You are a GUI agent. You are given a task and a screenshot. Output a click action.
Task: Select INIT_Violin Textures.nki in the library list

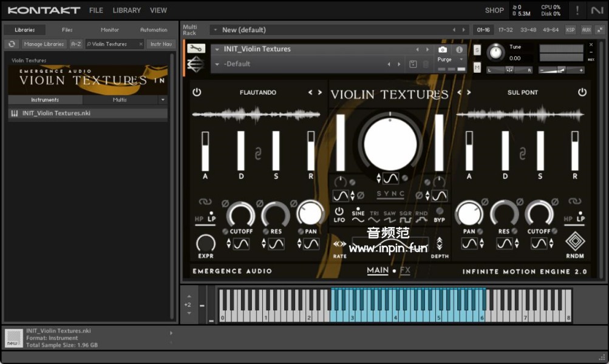tap(56, 113)
